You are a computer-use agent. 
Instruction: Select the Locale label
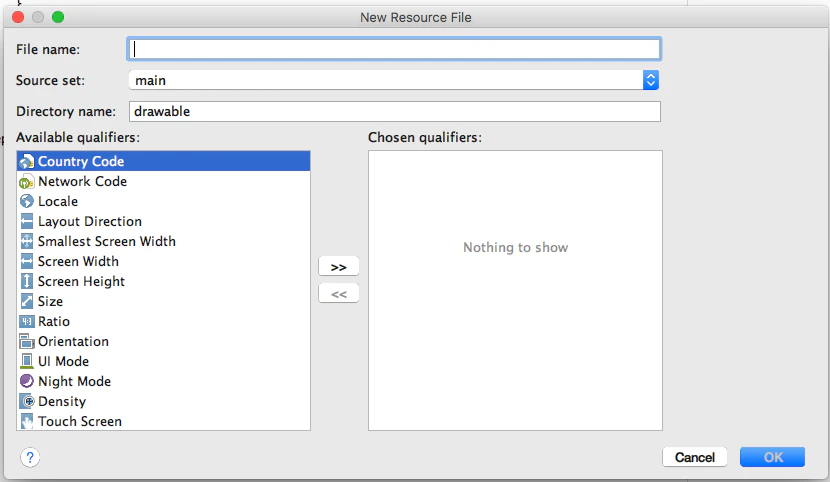58,202
